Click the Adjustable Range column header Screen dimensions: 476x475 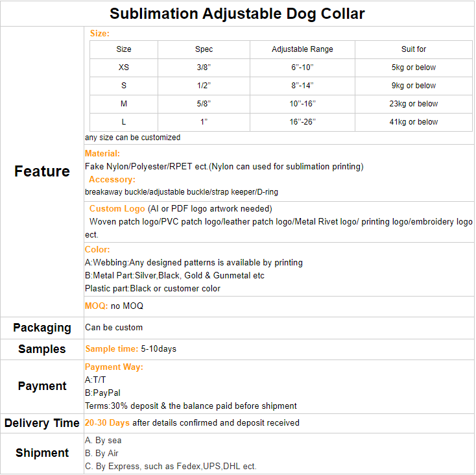(x=302, y=49)
